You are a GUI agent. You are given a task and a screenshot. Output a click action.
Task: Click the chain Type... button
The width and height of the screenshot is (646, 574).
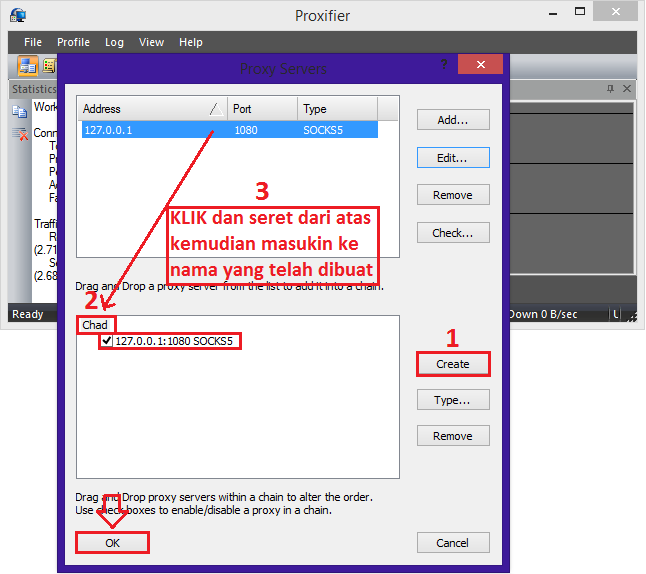[453, 400]
